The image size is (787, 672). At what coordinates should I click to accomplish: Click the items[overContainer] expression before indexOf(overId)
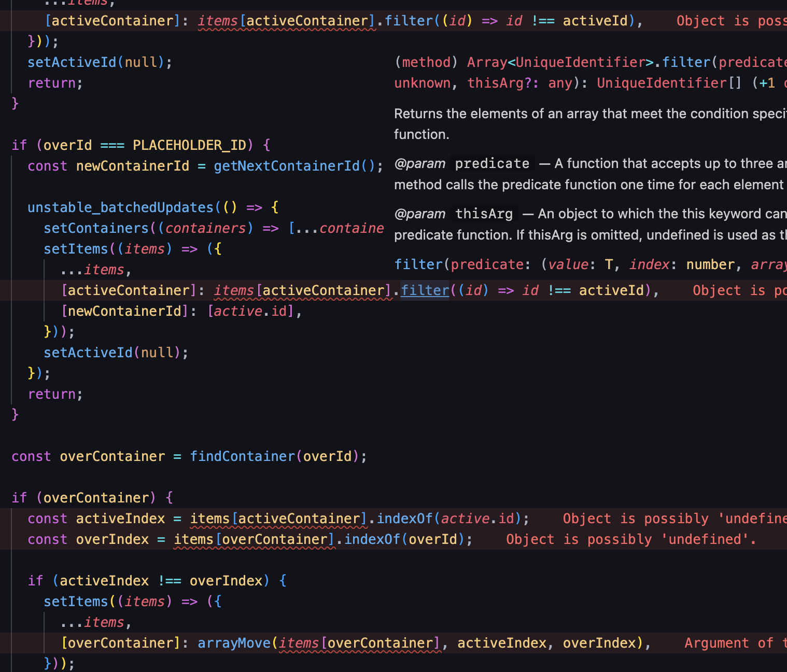(254, 539)
